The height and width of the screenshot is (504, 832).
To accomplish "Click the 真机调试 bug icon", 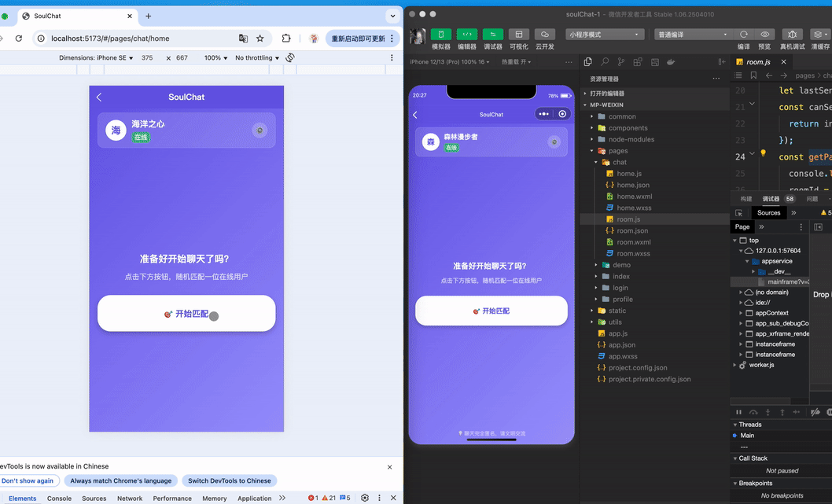I will (792, 35).
